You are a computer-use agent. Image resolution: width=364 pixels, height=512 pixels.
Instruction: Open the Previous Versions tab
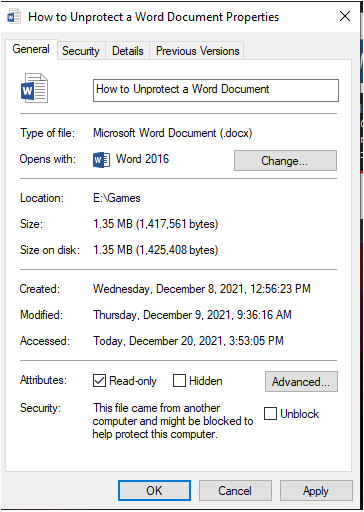pos(197,51)
